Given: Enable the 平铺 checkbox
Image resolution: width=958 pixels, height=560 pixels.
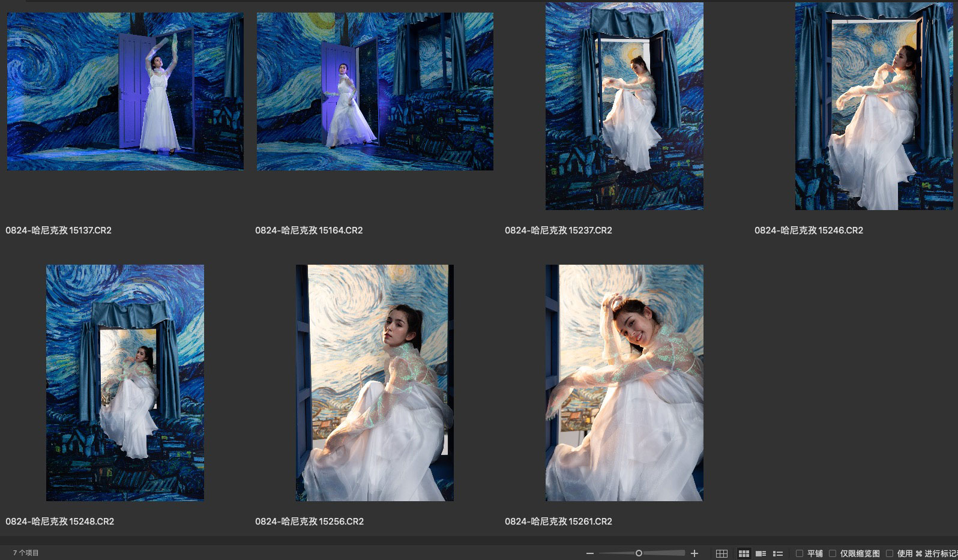Looking at the screenshot, I should click(800, 553).
